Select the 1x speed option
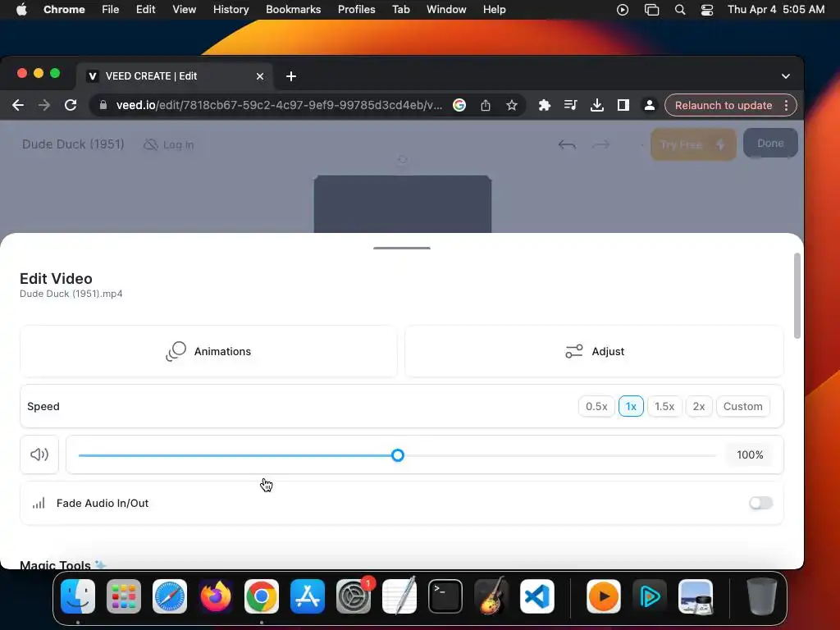840x630 pixels. point(631,407)
